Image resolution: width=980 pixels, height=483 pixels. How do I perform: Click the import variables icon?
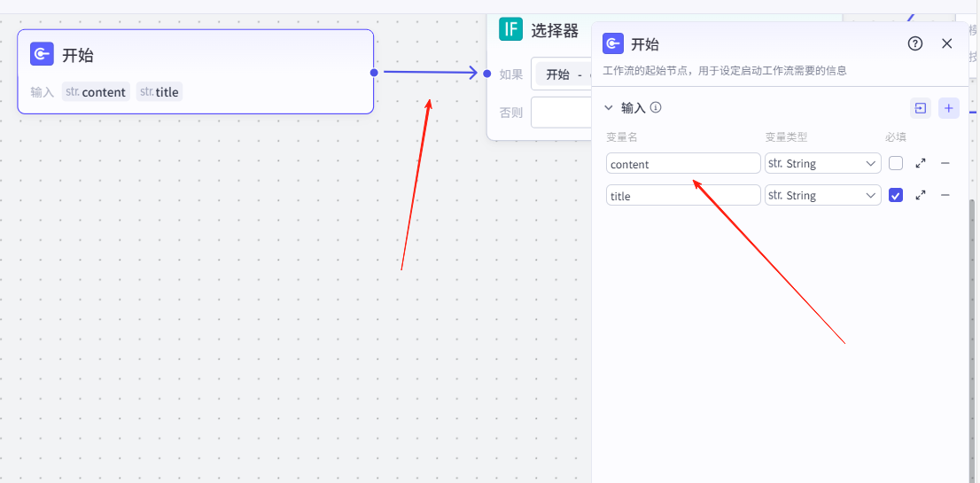(x=920, y=108)
